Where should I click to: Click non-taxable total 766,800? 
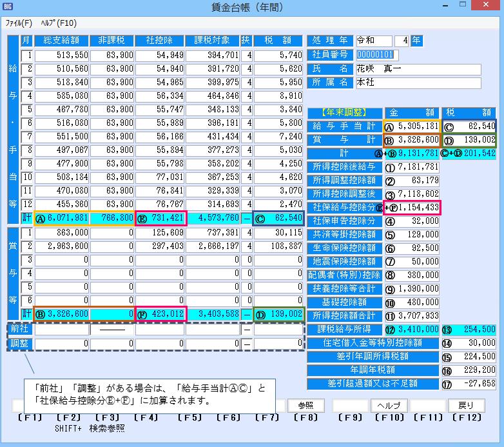tap(112, 218)
